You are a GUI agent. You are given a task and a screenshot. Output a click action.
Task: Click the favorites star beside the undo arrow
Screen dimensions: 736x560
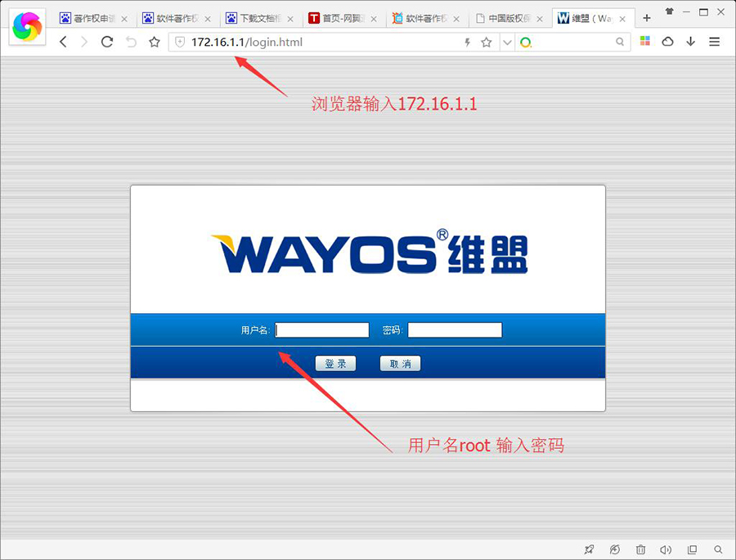[x=155, y=43]
